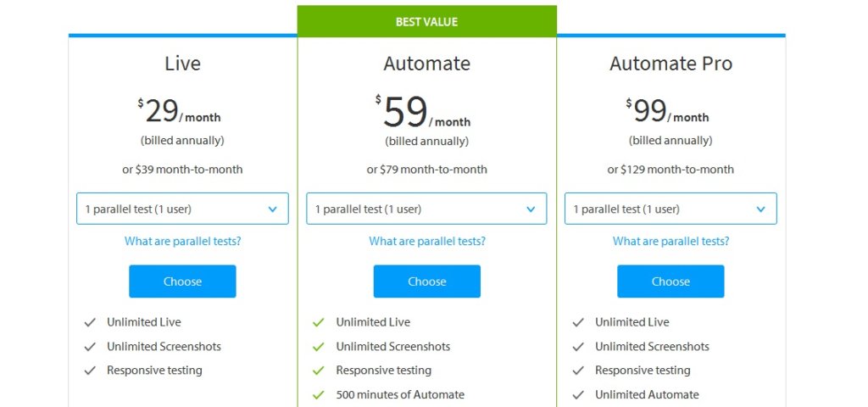This screenshot has height=407, width=868.
Task: Open 'What are parallel tests?' link under Live
Action: [x=182, y=242]
